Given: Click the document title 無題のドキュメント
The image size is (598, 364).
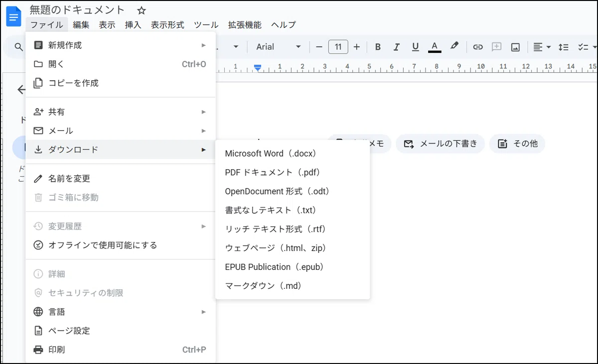Looking at the screenshot, I should pyautogui.click(x=77, y=10).
